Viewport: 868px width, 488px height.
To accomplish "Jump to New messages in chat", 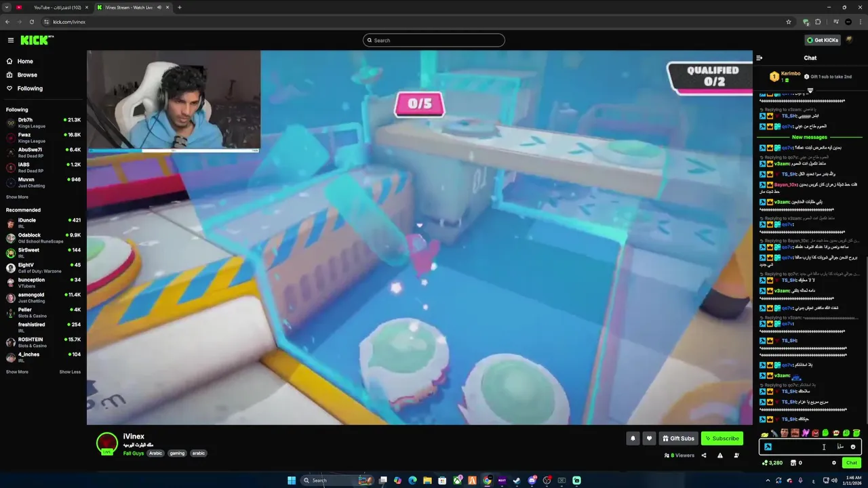I will 810,137.
